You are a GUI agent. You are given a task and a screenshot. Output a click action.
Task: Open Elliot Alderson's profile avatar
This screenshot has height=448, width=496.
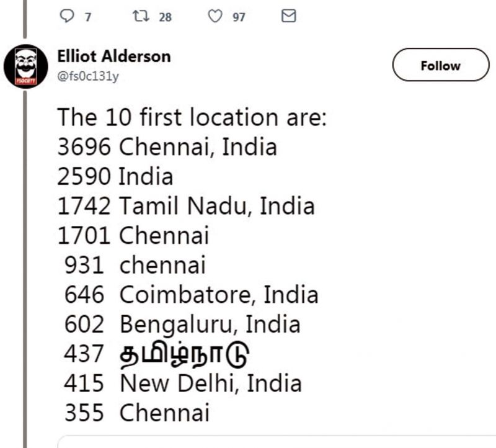coord(26,66)
